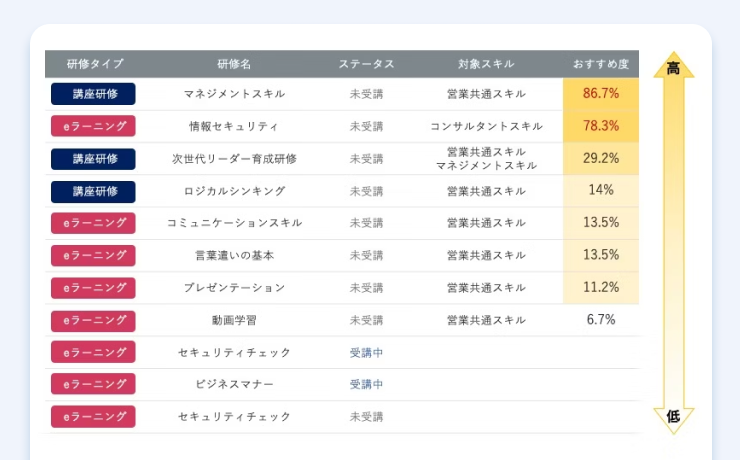Select the ステータス column header
The image size is (740, 460).
[366, 64]
